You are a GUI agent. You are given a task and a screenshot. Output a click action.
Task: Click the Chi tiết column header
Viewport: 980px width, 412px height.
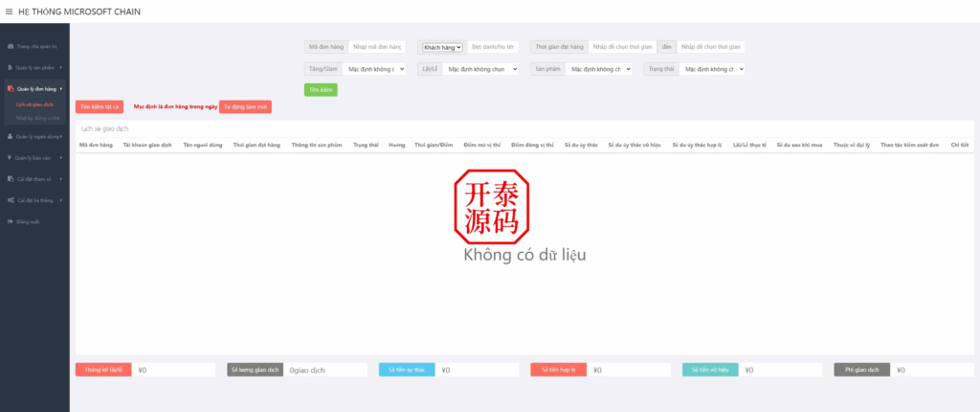(x=959, y=146)
